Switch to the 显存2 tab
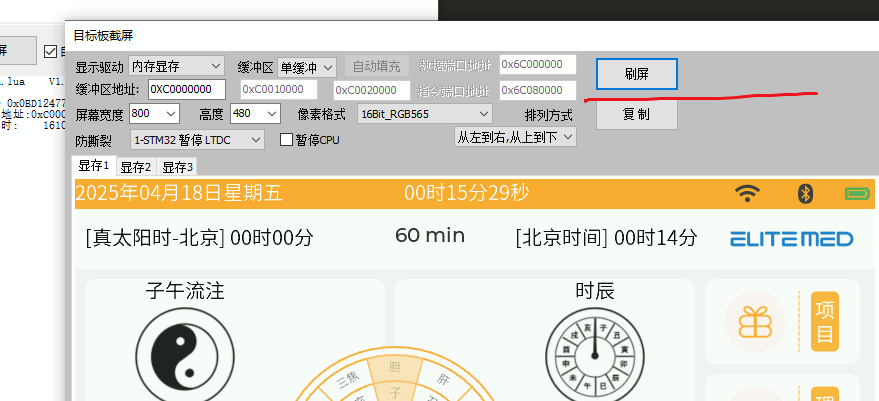 tap(135, 167)
